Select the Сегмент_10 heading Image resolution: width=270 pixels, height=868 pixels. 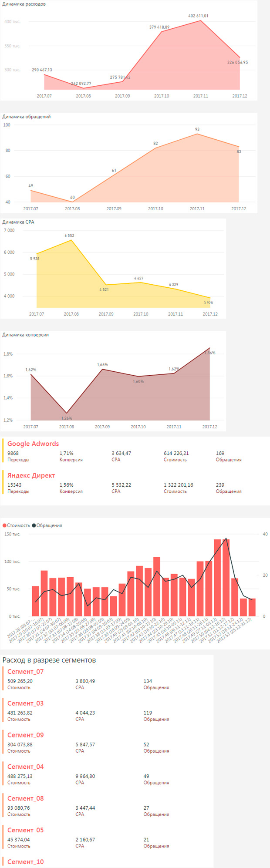point(26,862)
